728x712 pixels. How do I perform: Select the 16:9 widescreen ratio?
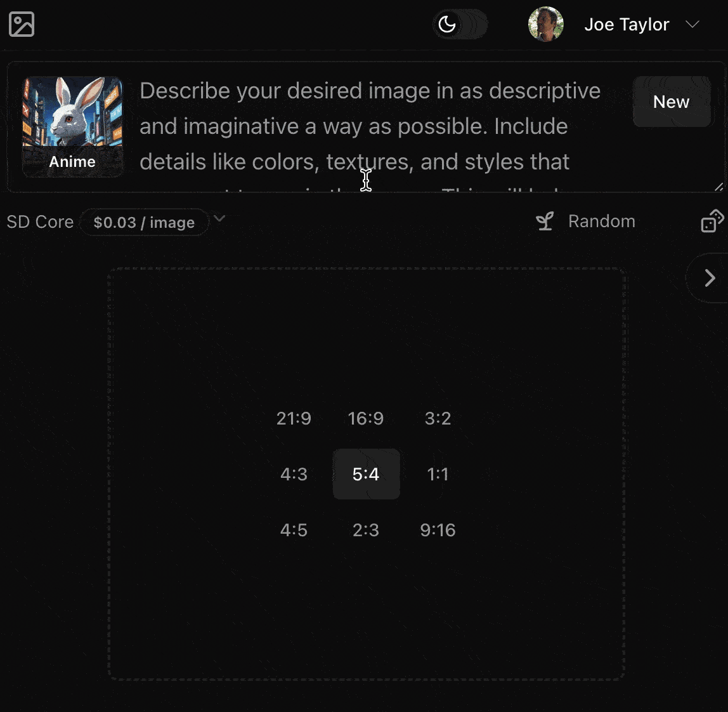pos(366,418)
